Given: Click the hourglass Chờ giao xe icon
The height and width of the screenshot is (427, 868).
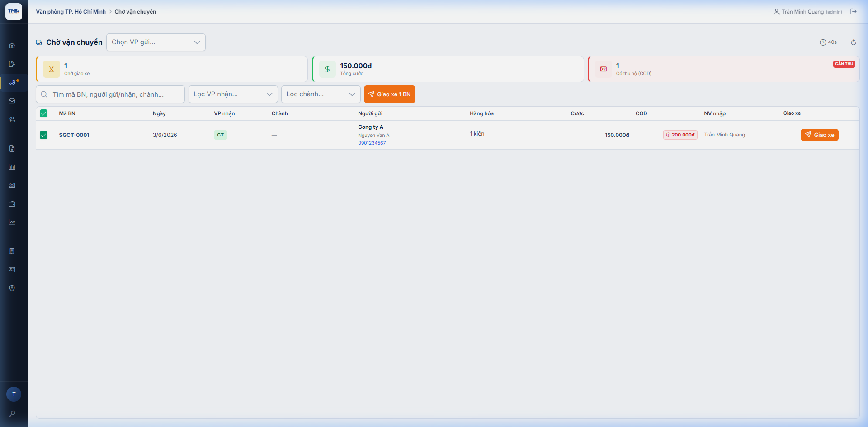Looking at the screenshot, I should point(52,69).
